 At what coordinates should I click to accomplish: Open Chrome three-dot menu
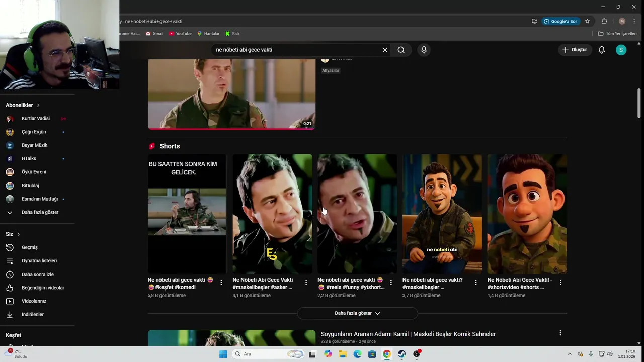[634, 21]
